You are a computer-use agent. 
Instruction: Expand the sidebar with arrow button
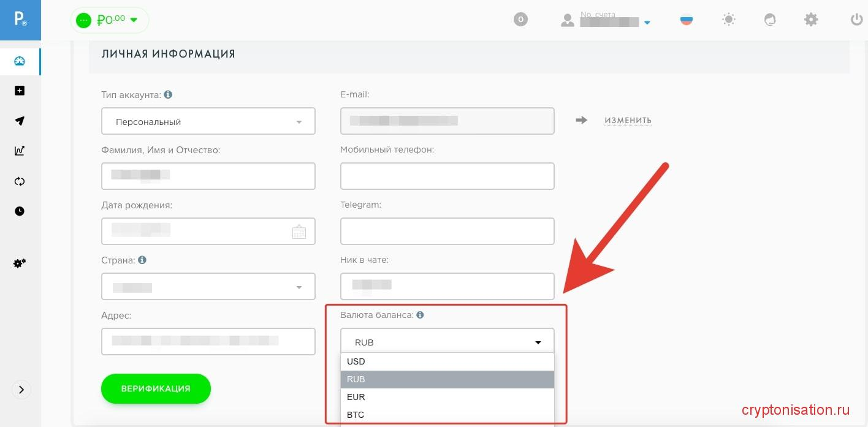21,390
